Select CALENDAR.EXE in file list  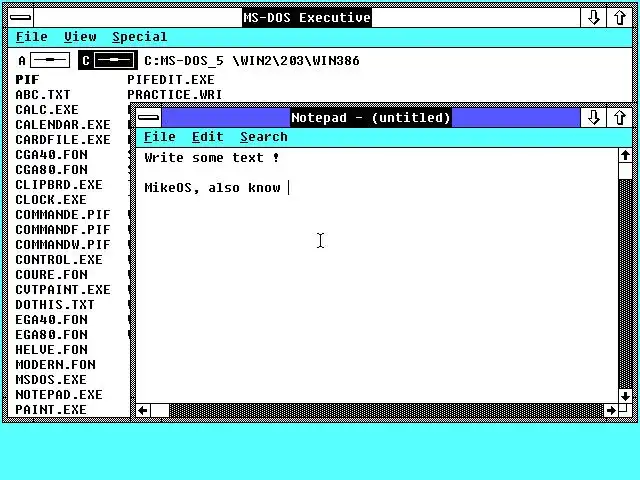[63, 124]
